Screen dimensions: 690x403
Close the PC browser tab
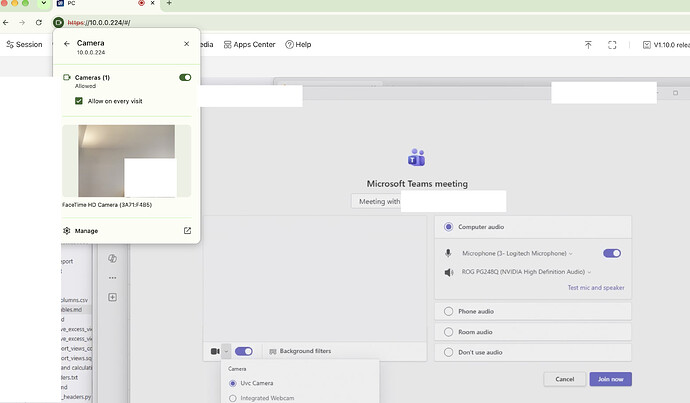pos(153,3)
